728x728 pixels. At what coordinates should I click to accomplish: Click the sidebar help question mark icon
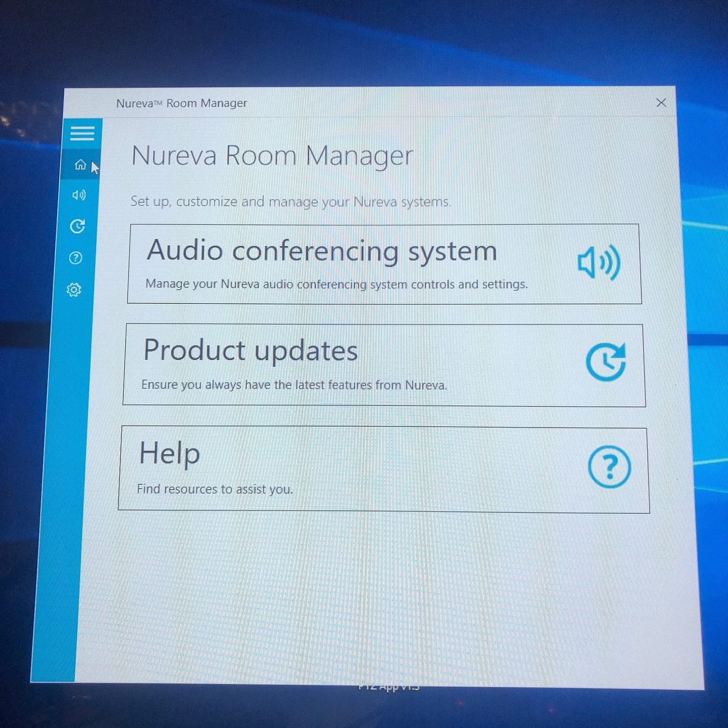point(76,258)
